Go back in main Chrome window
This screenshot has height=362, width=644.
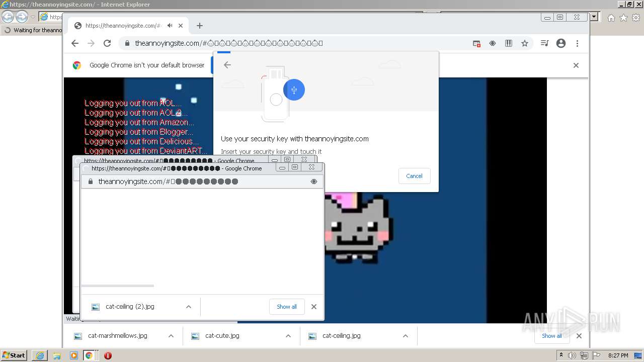pos(75,43)
